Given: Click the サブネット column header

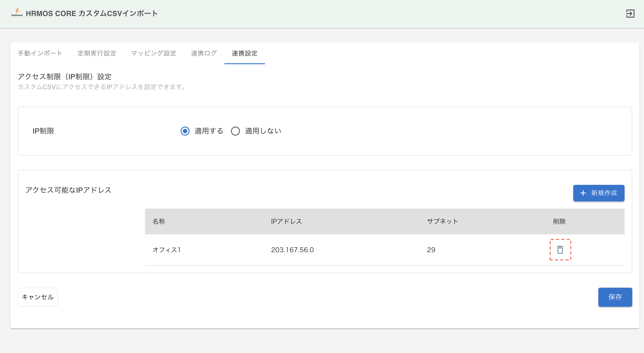Looking at the screenshot, I should [442, 221].
